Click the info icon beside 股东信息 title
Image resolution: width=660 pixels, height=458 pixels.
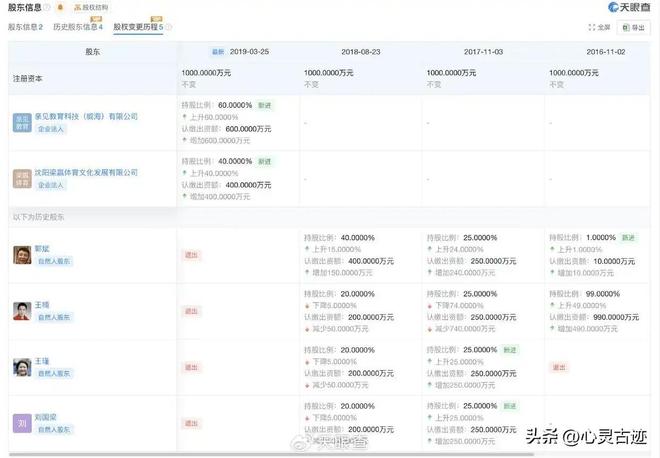(47, 7)
